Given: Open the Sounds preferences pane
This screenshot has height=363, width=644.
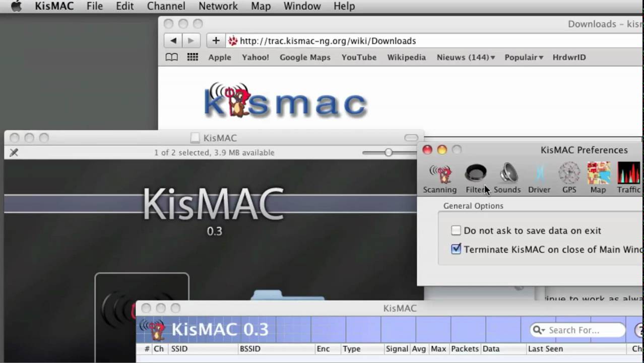Looking at the screenshot, I should tap(507, 178).
